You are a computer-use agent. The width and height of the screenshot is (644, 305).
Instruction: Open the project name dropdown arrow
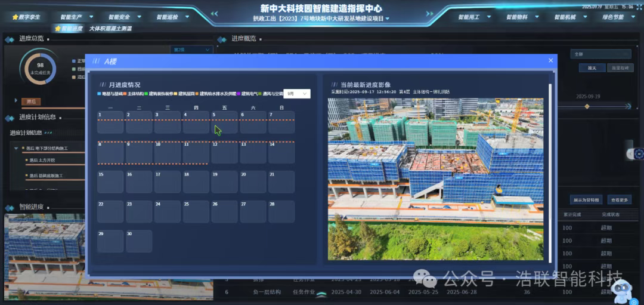(388, 19)
